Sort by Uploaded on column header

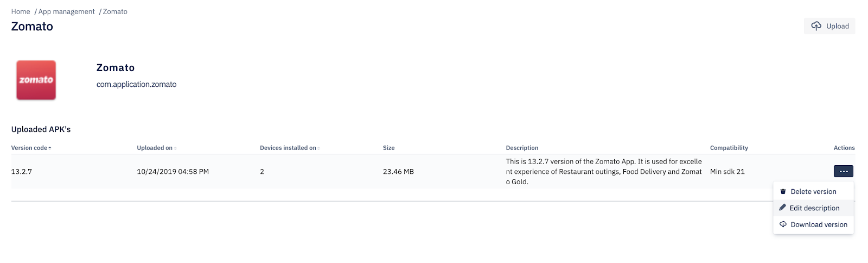(155, 148)
